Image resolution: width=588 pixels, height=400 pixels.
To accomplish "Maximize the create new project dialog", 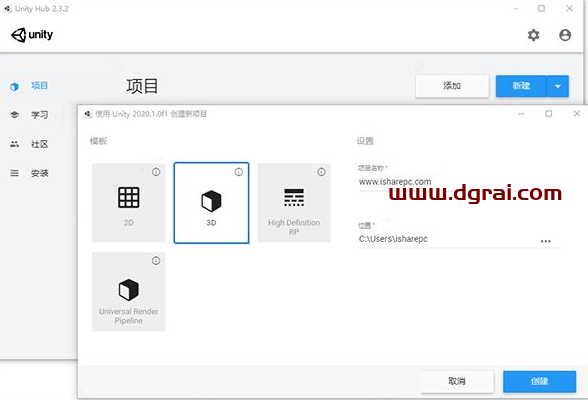I will 549,114.
